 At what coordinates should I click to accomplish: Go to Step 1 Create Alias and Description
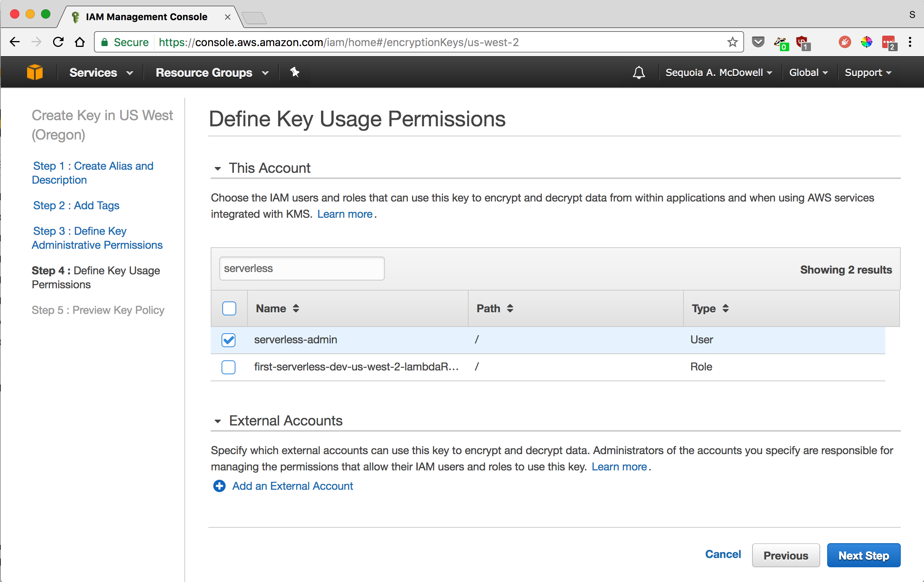(93, 173)
